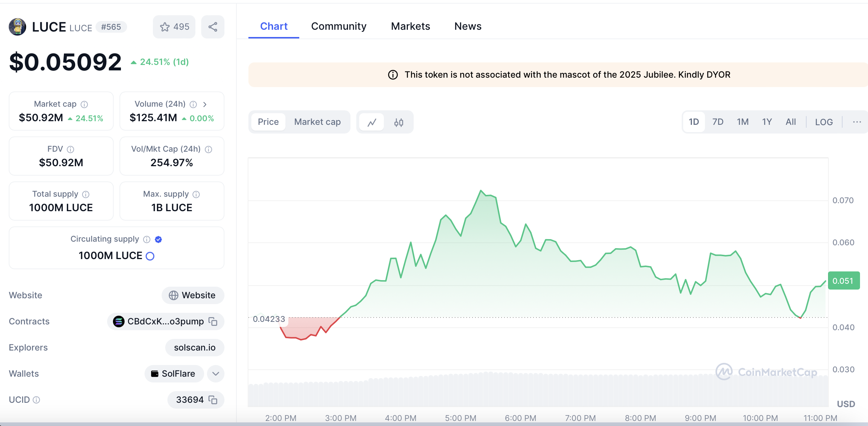
Task: Click the circulating supply progress ring
Action: coord(150,256)
